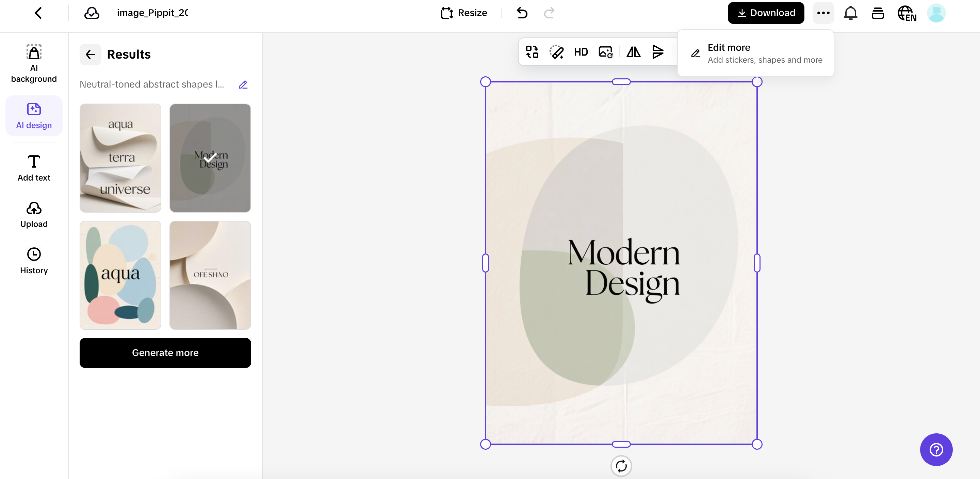Click the HD upscale icon
Viewport: 980px width, 479px height.
point(581,52)
